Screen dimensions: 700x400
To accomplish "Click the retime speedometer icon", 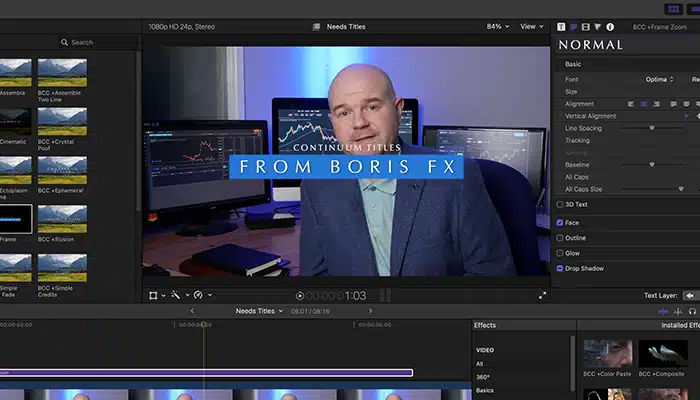I will pos(198,295).
